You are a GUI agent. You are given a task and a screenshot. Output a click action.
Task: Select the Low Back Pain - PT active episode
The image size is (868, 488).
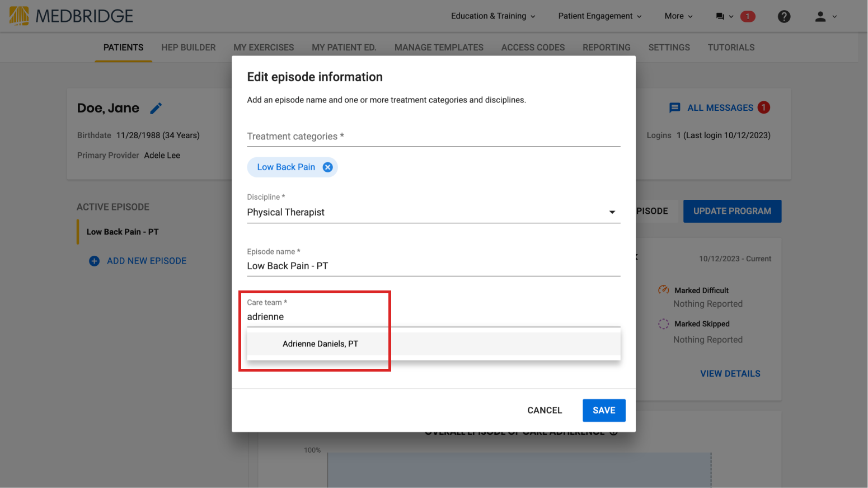(123, 232)
